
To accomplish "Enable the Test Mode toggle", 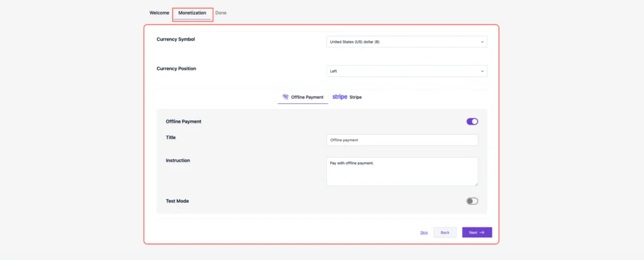I will (x=472, y=201).
